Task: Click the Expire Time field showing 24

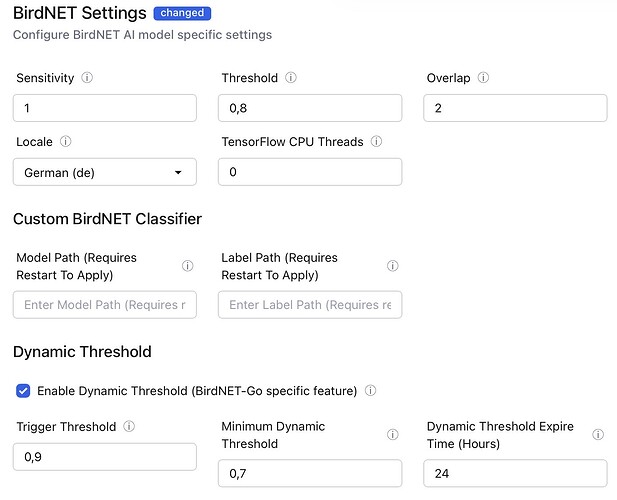Action: 515,473
